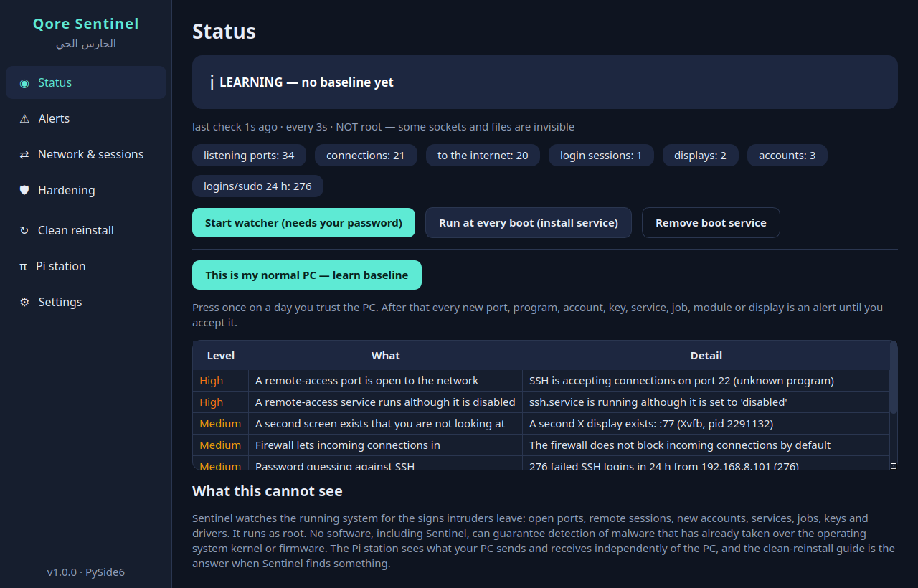Viewport: 918px width, 588px height.
Task: Click the 'v1.0.0 · PySide6' version label
Action: [x=86, y=572]
